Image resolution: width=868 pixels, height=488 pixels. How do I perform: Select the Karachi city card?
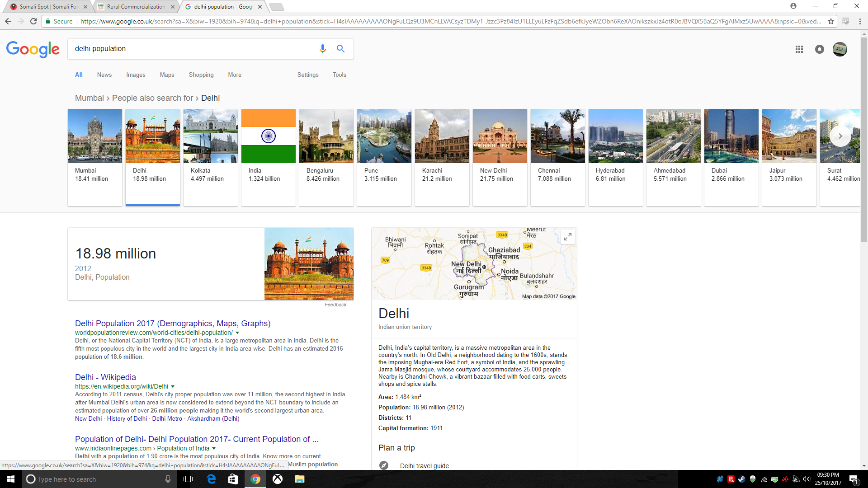(442, 157)
